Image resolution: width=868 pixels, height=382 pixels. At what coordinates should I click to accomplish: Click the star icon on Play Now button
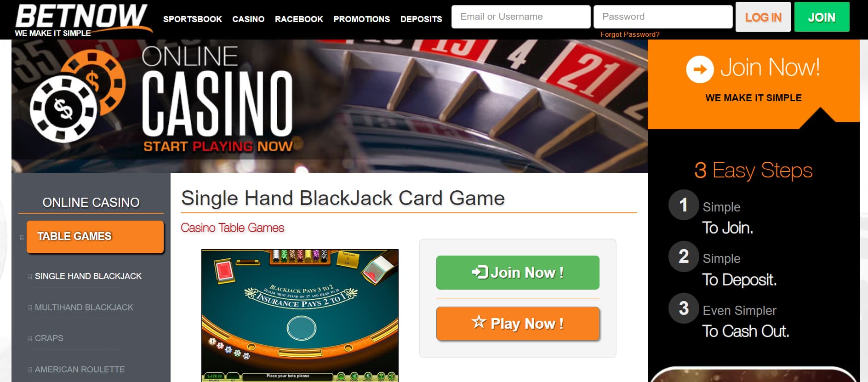tap(479, 322)
